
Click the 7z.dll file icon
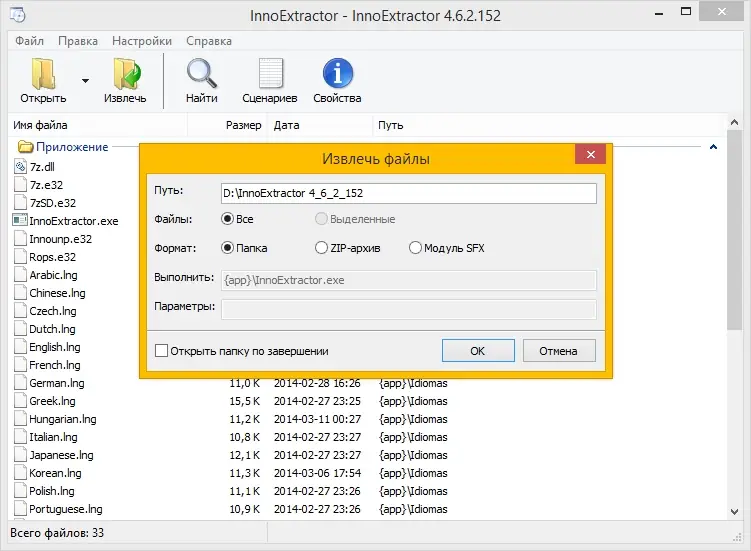click(20, 167)
